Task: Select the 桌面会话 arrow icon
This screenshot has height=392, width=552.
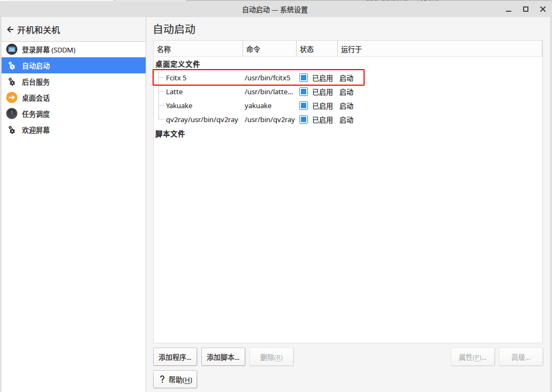Action: tap(12, 98)
